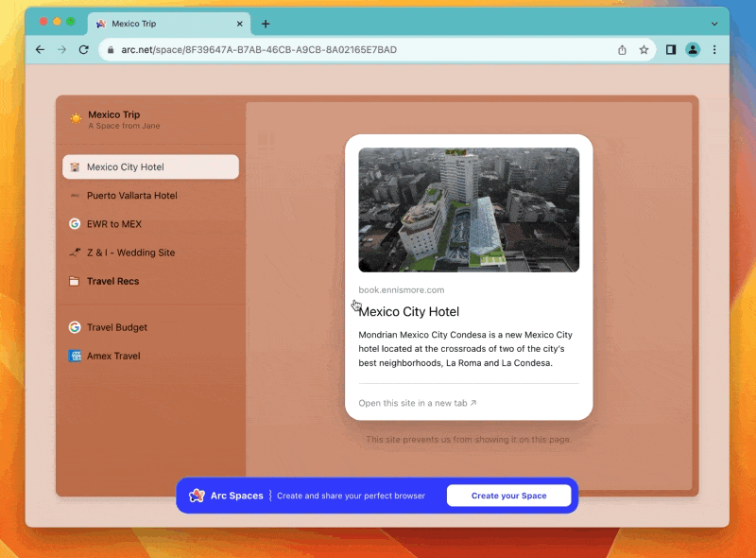Select Z & I - Wedding Site
756x558 pixels.
150,253
